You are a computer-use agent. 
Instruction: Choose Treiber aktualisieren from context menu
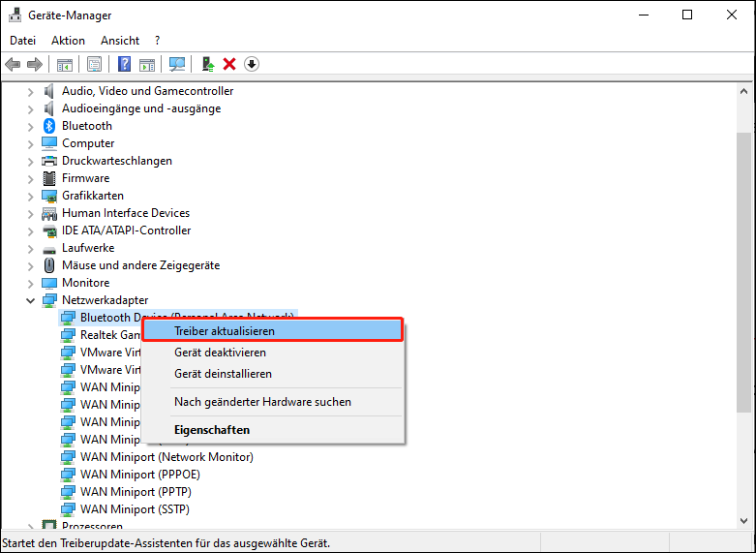[272, 331]
